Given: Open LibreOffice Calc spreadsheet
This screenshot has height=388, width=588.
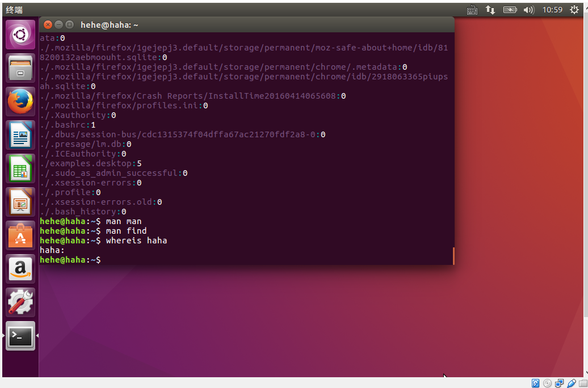Looking at the screenshot, I should point(20,168).
